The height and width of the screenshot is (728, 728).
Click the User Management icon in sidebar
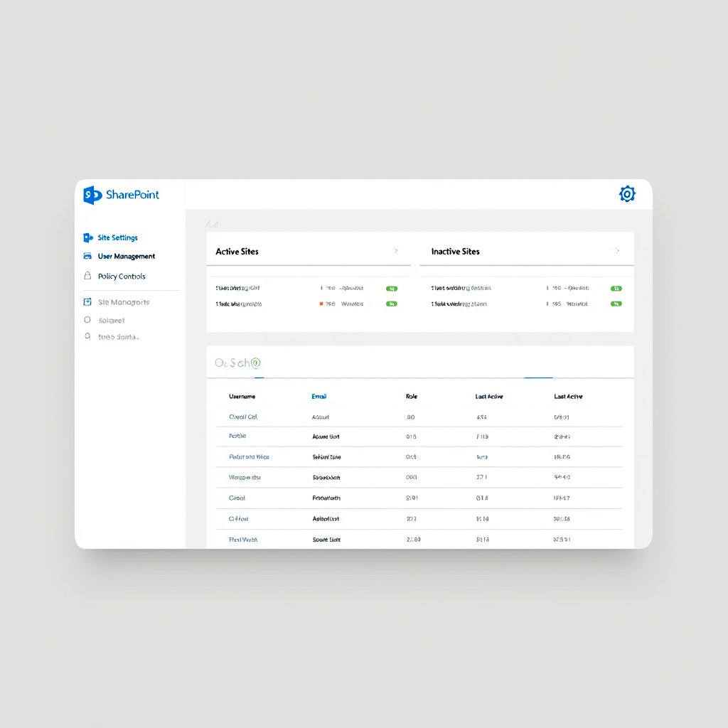pos(87,256)
